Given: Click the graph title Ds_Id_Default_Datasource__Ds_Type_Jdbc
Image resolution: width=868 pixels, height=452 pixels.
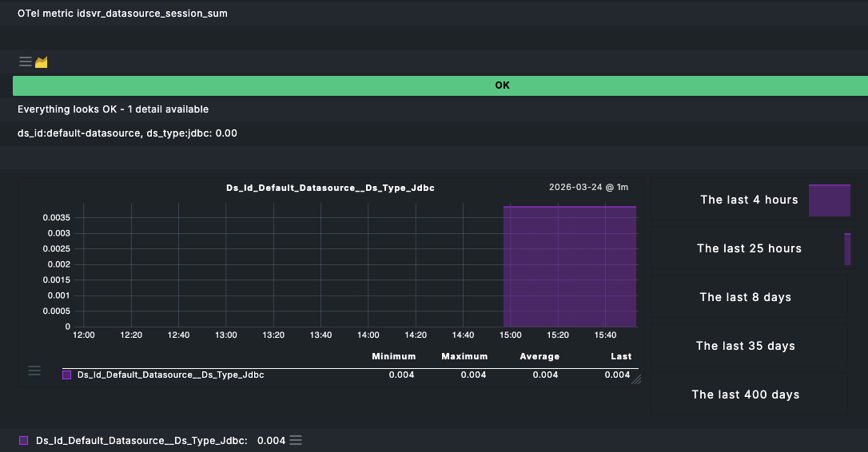Looking at the screenshot, I should tap(330, 188).
